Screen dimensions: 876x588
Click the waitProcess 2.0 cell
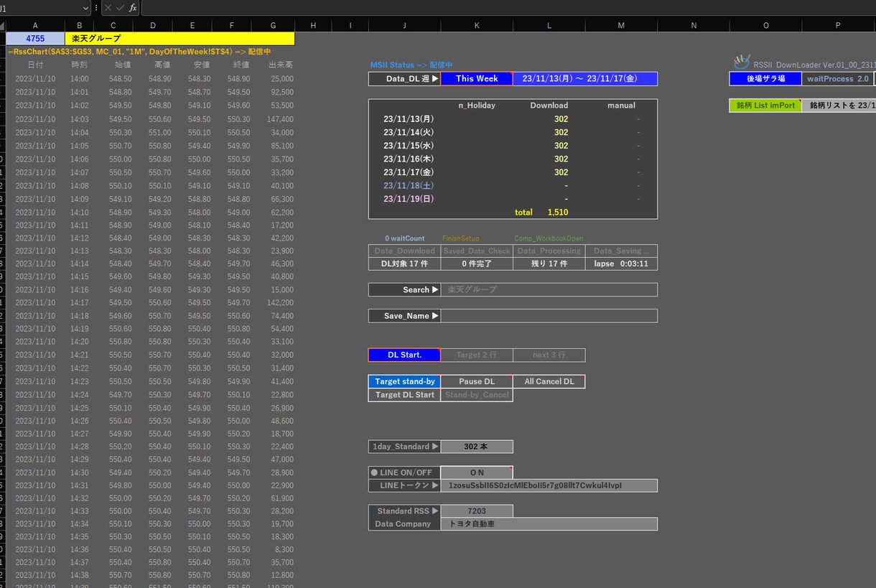(x=837, y=79)
